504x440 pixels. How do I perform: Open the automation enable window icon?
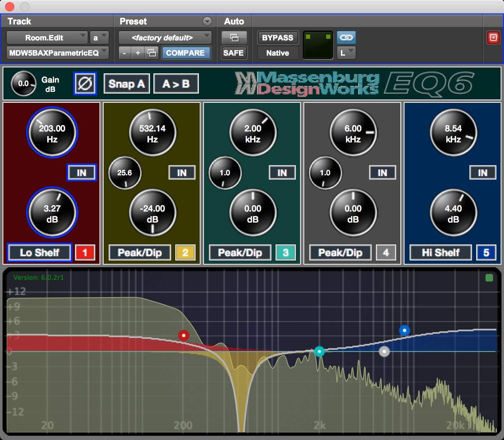[234, 38]
